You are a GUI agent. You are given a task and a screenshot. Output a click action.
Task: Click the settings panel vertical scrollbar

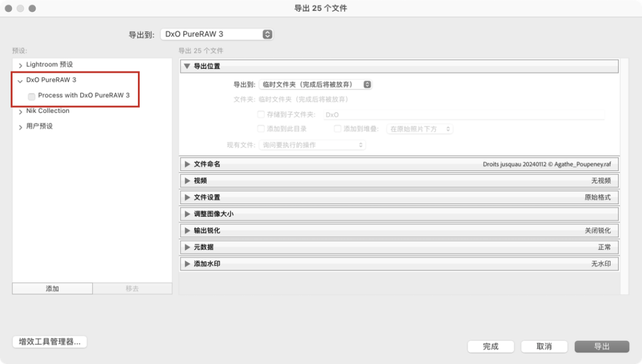624,176
